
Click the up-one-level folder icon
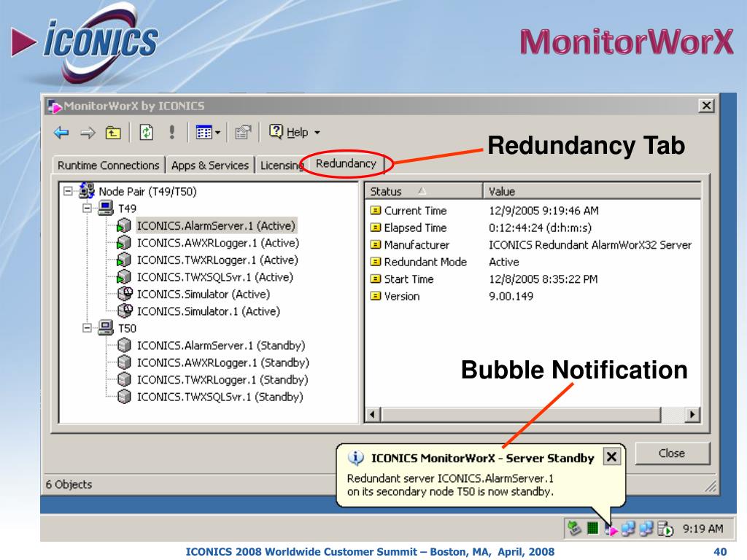coord(113,133)
